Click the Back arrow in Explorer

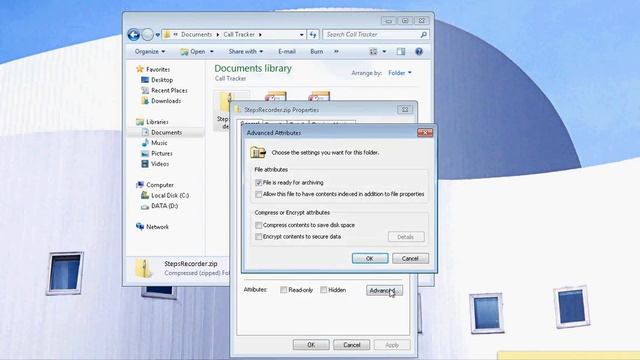pos(133,35)
